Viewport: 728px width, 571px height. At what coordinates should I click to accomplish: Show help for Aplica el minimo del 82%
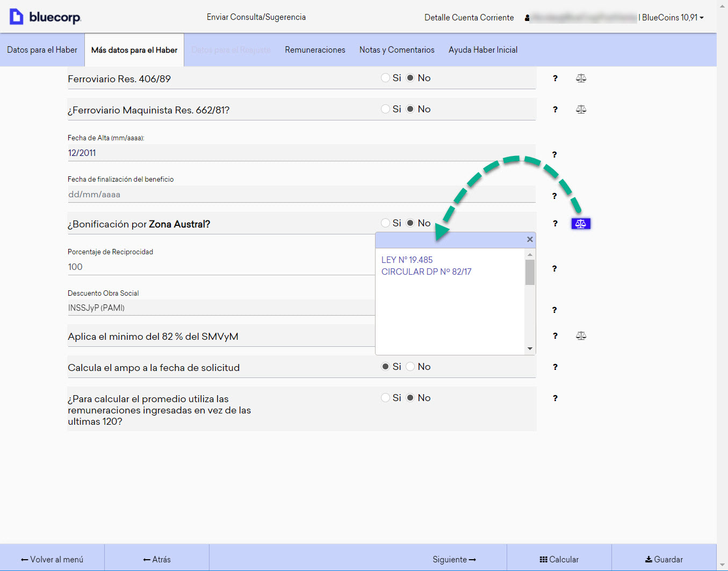555,336
